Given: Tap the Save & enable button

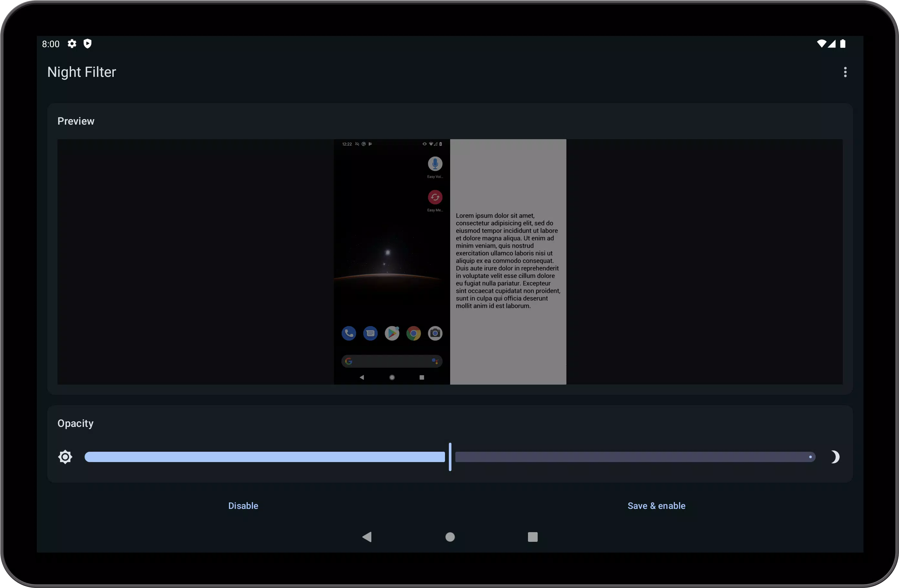Looking at the screenshot, I should (656, 506).
